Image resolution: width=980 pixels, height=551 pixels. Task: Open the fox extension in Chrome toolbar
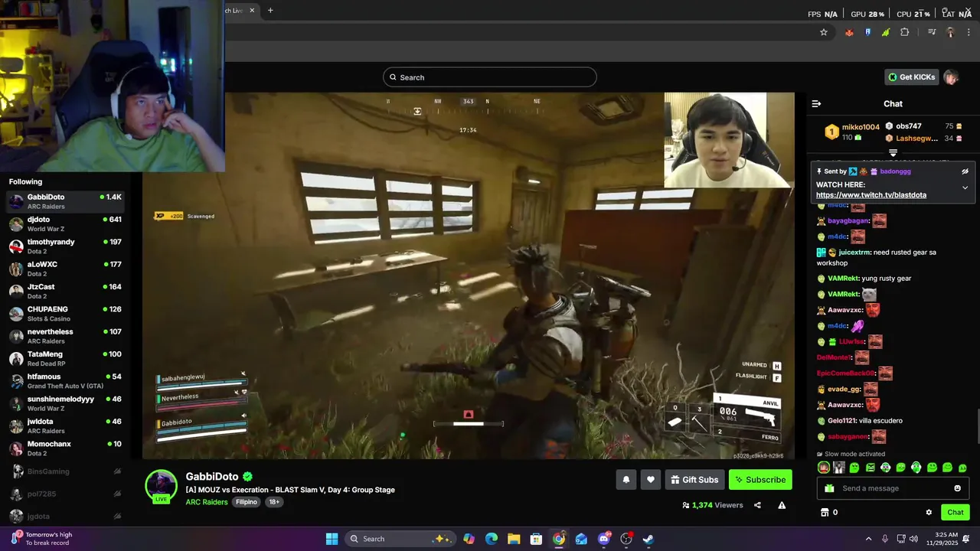click(x=848, y=32)
